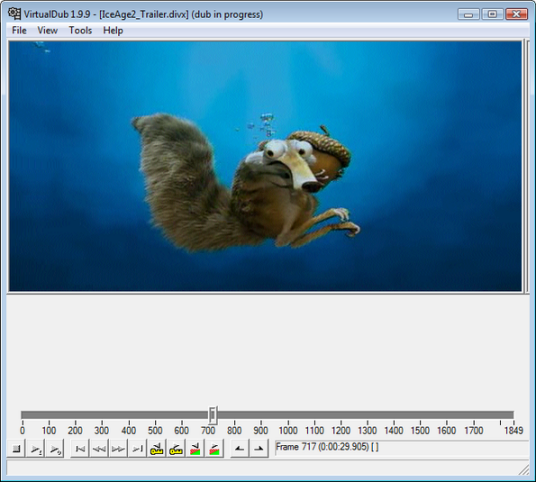This screenshot has width=536, height=482.
Task: Go to next keyframe using yellow key icon
Action: coord(176,448)
